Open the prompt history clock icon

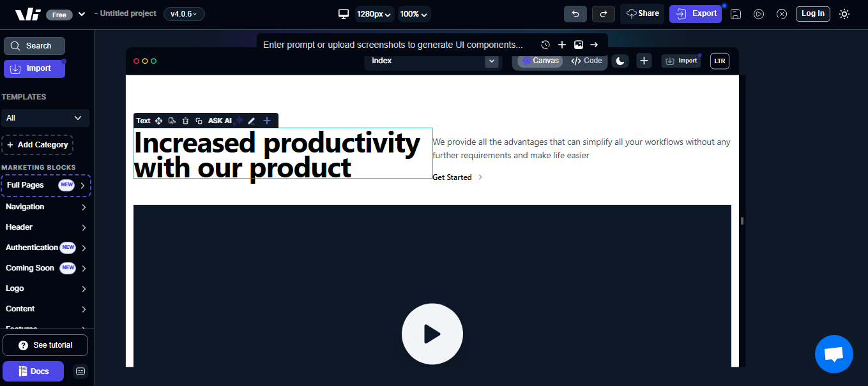545,45
